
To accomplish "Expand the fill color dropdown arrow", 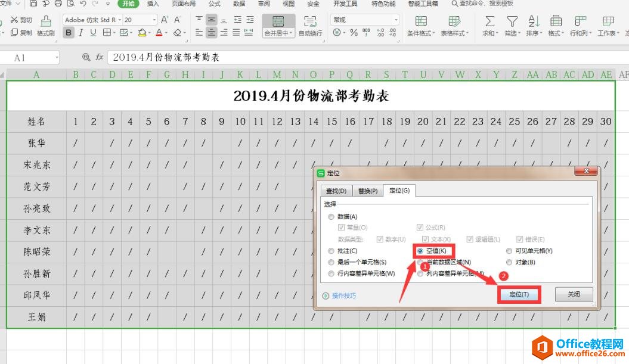I will pos(150,33).
